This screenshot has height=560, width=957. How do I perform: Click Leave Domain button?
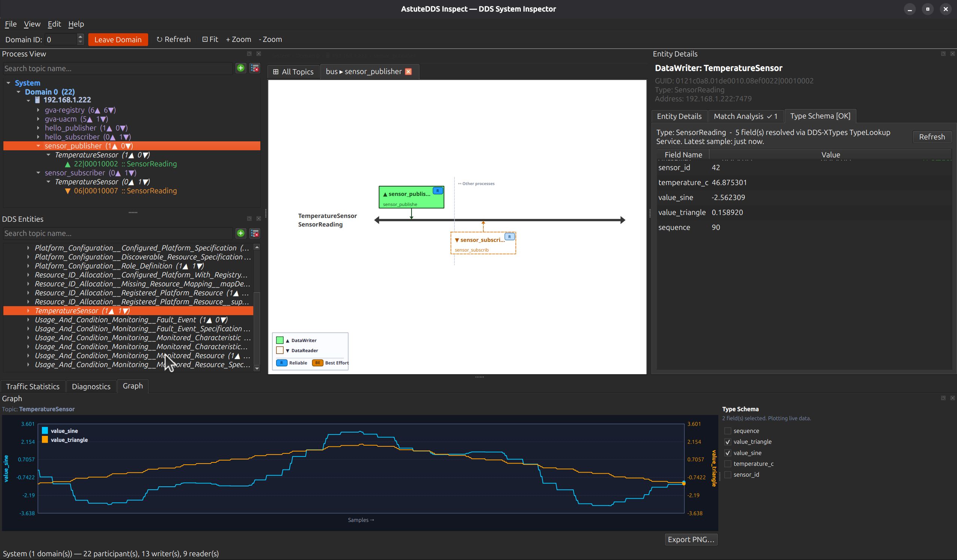118,40
